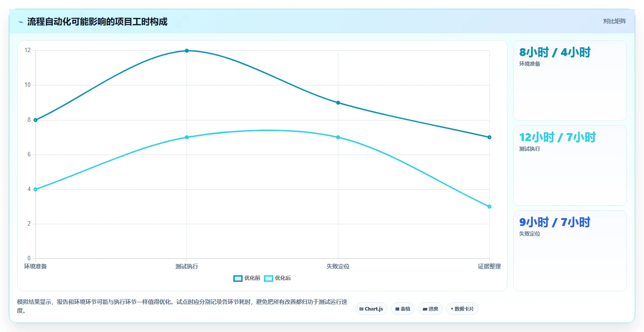
Task: Click the 优化前 data point at 环境准备
Action: (x=35, y=120)
